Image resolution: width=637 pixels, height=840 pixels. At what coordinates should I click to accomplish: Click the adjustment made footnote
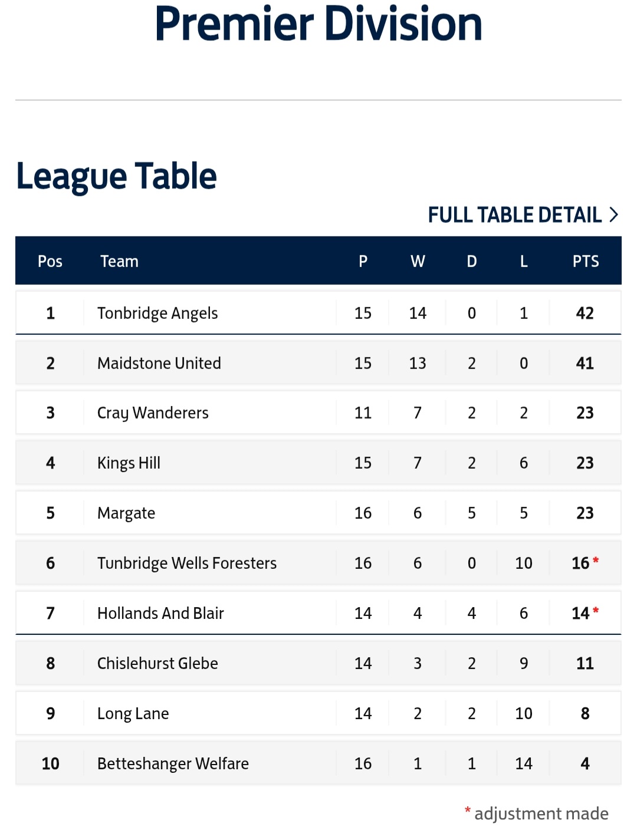pos(541,813)
